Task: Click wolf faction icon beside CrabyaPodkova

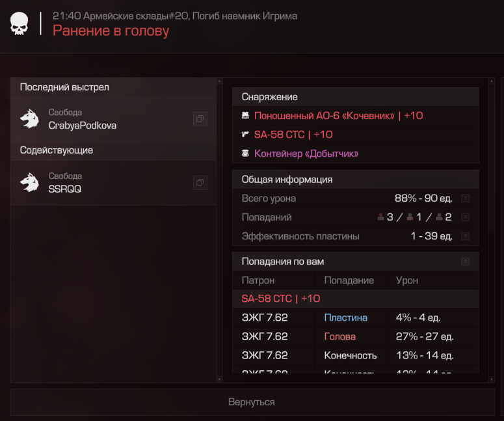Action: [29, 119]
